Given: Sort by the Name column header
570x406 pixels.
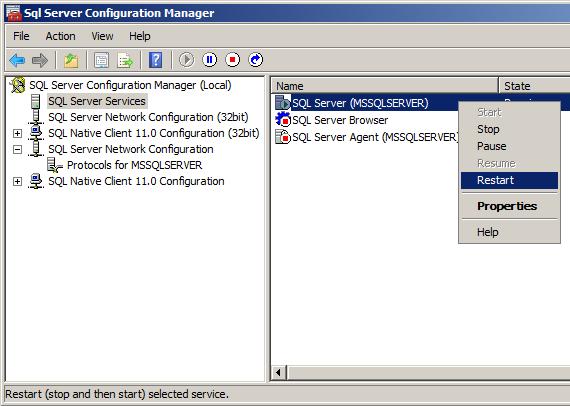Looking at the screenshot, I should tap(385, 86).
